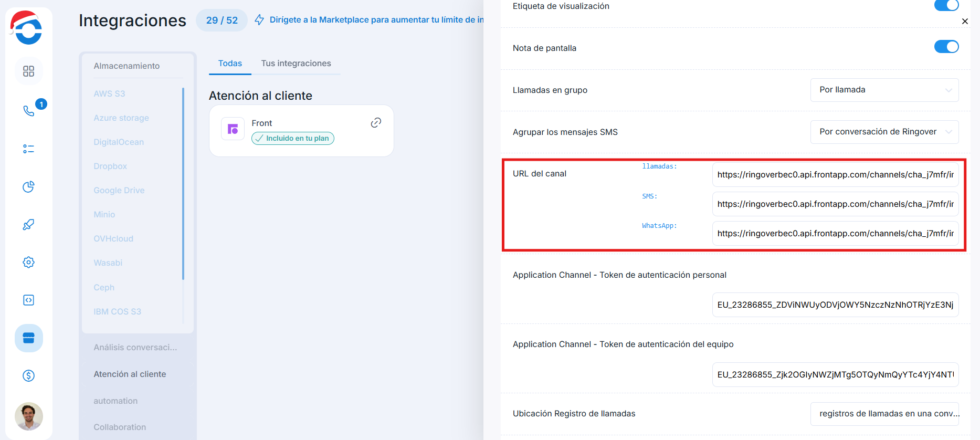Image resolution: width=980 pixels, height=440 pixels.
Task: Select Atención al cliente category
Action: click(x=130, y=374)
